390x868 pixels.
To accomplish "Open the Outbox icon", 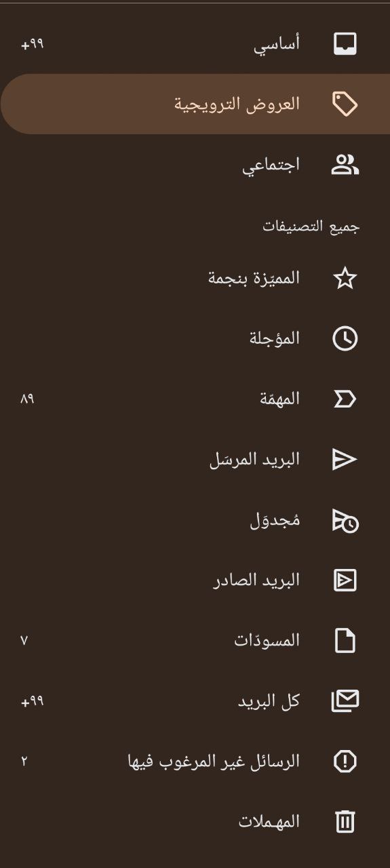I will [x=345, y=580].
